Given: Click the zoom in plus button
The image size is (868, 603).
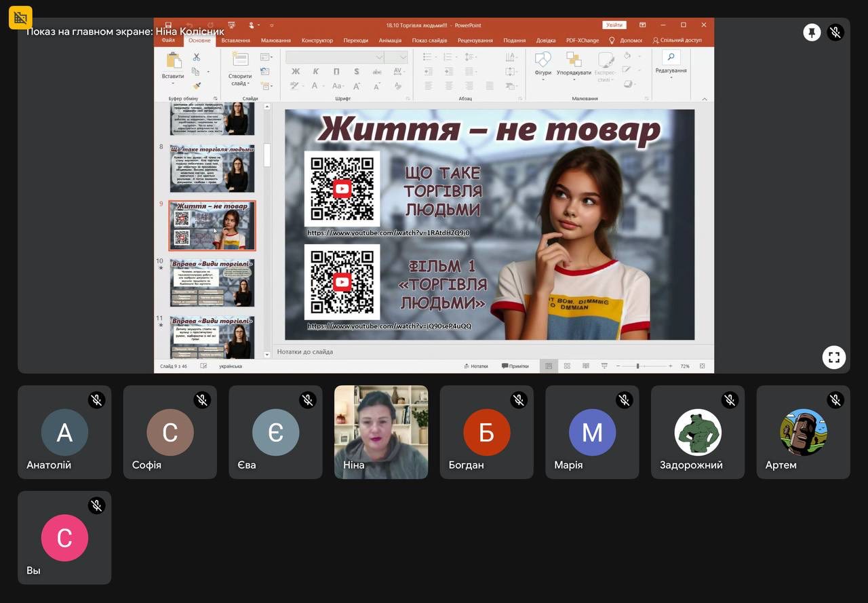Looking at the screenshot, I should pos(671,366).
